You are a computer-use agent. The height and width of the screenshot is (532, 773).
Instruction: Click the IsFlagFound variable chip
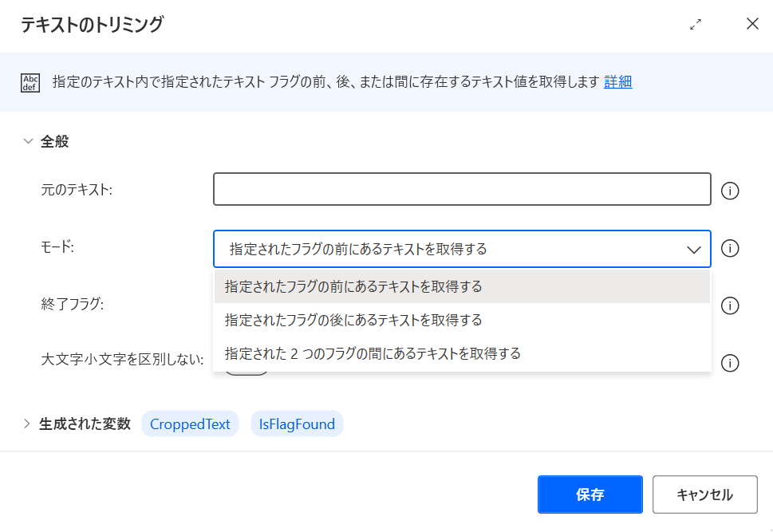[x=297, y=424]
